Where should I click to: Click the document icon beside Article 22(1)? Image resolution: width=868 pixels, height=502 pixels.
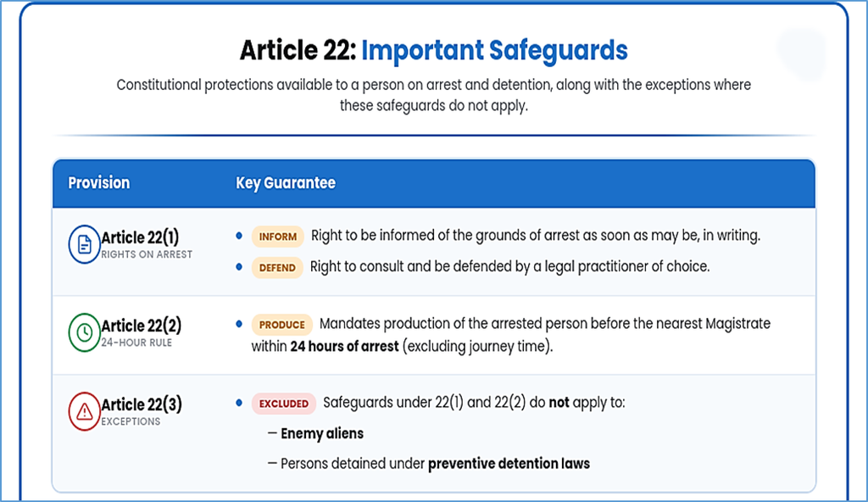tap(84, 244)
